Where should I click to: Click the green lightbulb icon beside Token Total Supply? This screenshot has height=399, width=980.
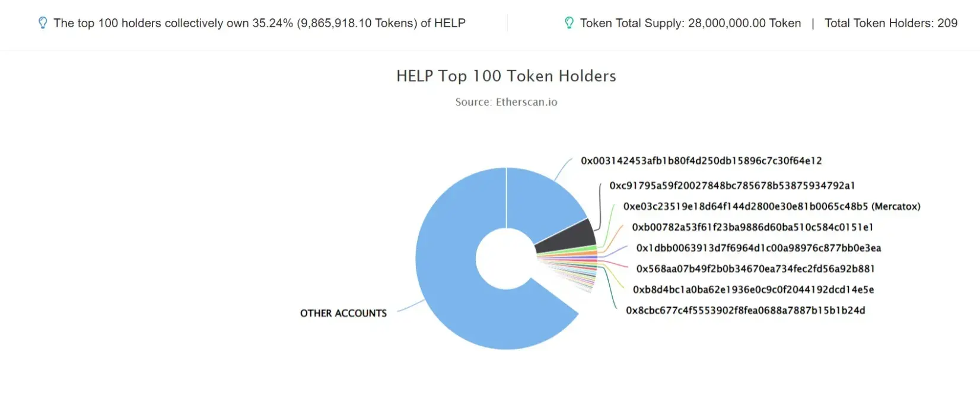point(569,23)
